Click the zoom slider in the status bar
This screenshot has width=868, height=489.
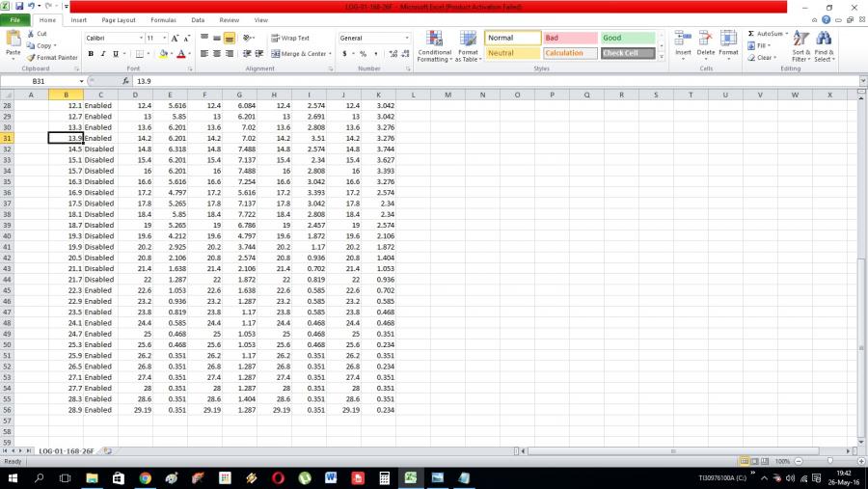[829, 462]
